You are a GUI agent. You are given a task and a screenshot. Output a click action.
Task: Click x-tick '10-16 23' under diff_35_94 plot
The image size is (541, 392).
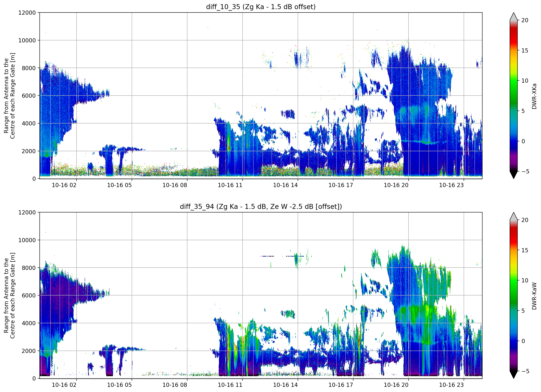pos(452,385)
